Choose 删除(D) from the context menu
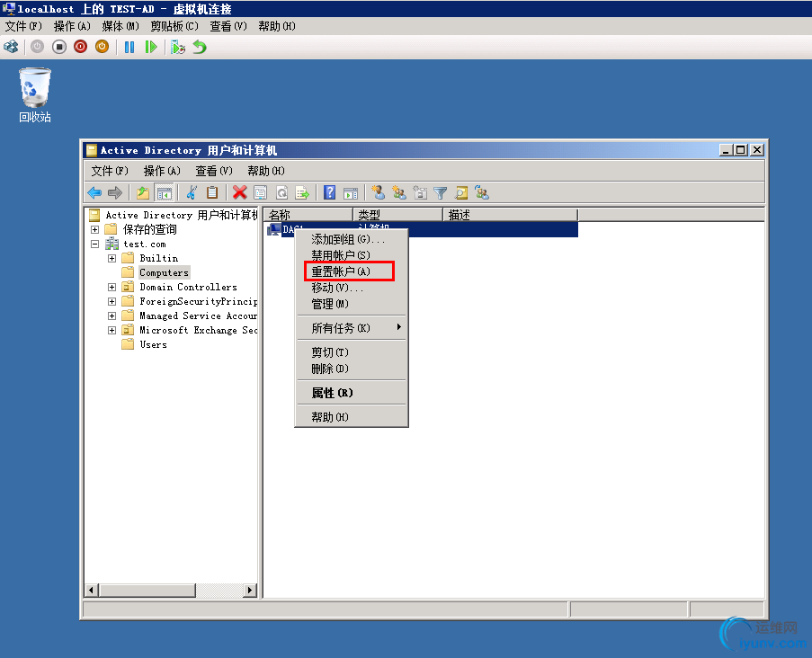Image resolution: width=812 pixels, height=658 pixels. coord(352,369)
